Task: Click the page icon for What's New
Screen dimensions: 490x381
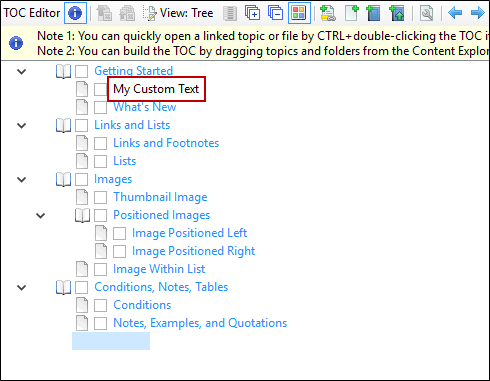Action: point(82,107)
